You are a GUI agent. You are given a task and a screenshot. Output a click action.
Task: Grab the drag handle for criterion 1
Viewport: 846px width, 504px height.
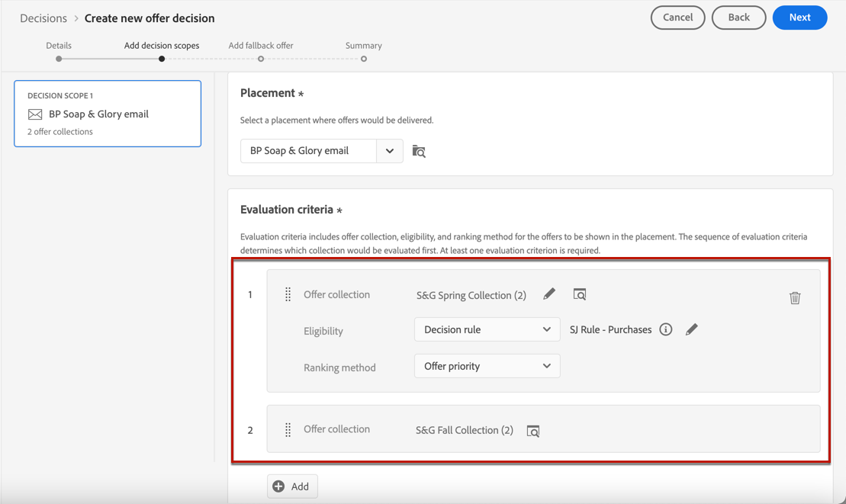tap(288, 294)
